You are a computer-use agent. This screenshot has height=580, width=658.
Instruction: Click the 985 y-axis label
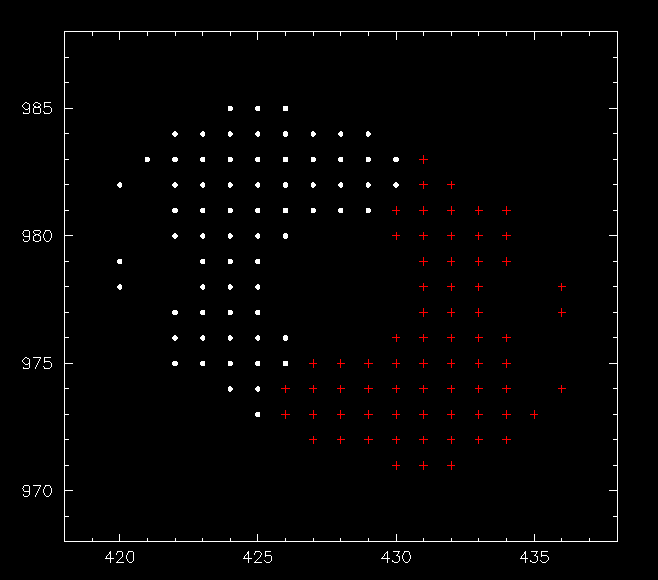coord(37,109)
